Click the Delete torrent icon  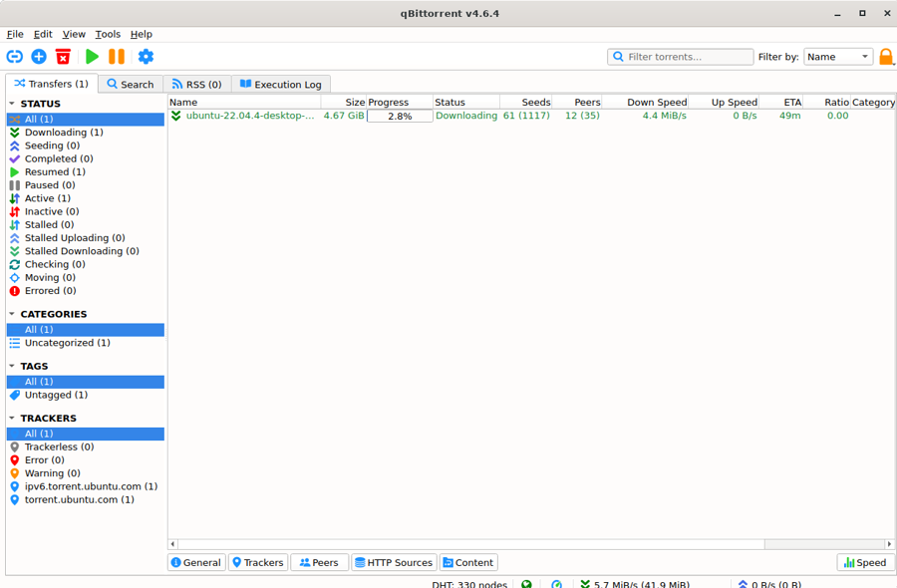pyautogui.click(x=64, y=57)
